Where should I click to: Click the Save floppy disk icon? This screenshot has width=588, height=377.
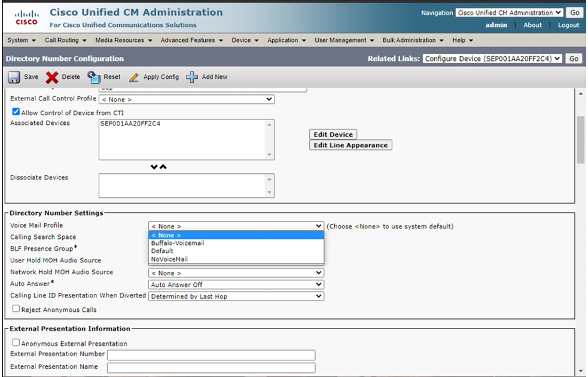coord(14,77)
